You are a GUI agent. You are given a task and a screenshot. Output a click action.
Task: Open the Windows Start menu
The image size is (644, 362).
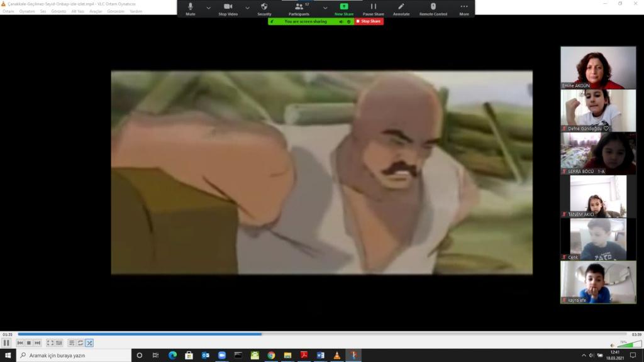[8, 356]
